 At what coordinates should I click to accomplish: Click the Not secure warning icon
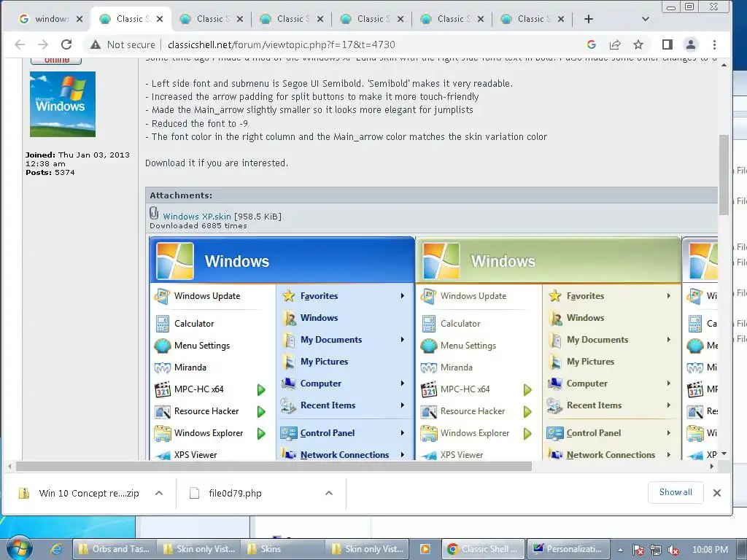click(x=96, y=44)
